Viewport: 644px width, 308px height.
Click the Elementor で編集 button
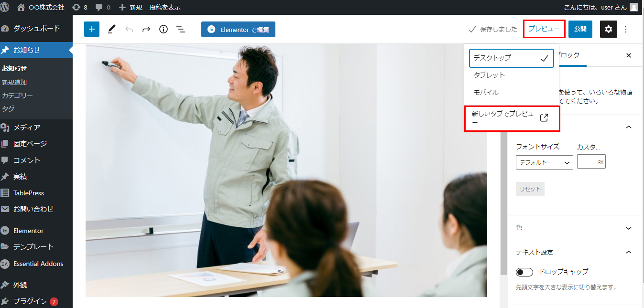pos(238,30)
